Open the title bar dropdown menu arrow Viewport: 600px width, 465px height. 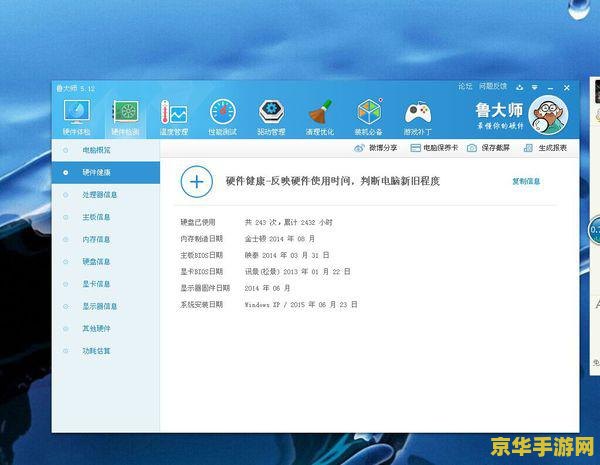[x=535, y=88]
